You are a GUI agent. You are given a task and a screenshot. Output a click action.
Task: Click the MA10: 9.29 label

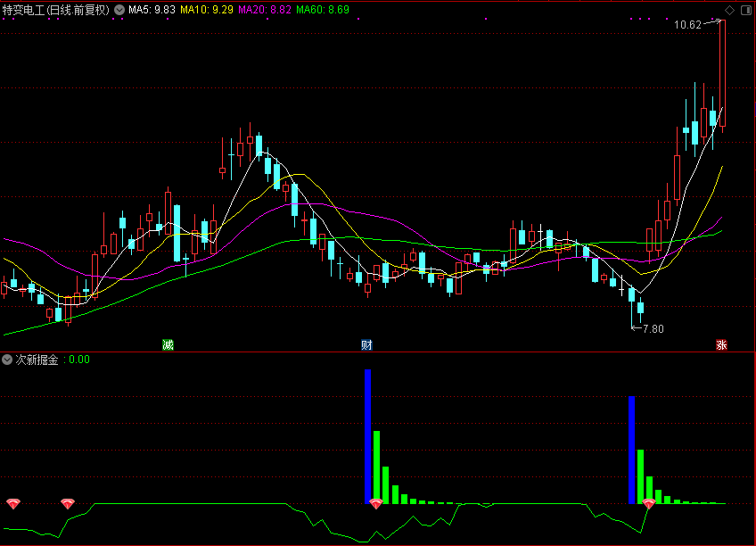207,10
